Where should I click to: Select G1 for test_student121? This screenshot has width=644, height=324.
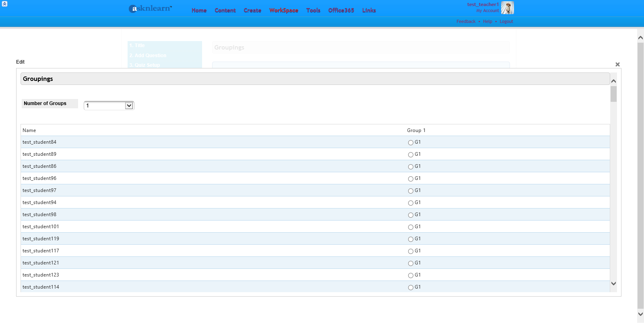click(x=411, y=263)
